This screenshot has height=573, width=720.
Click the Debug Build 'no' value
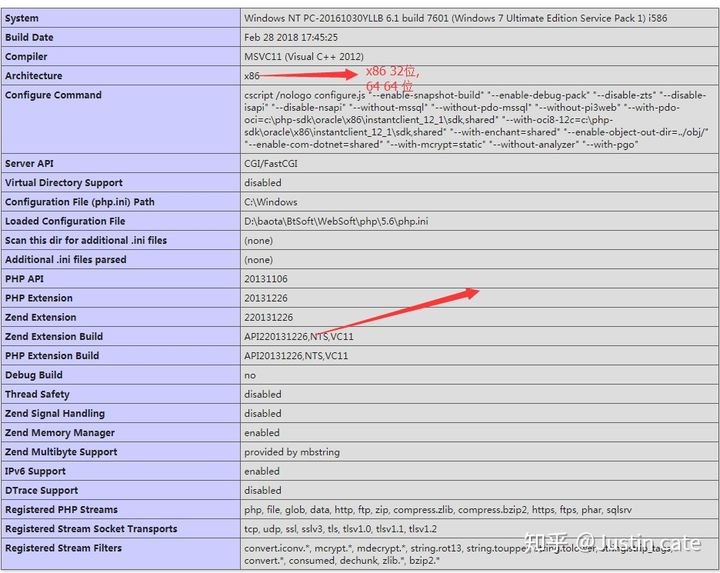(x=250, y=376)
